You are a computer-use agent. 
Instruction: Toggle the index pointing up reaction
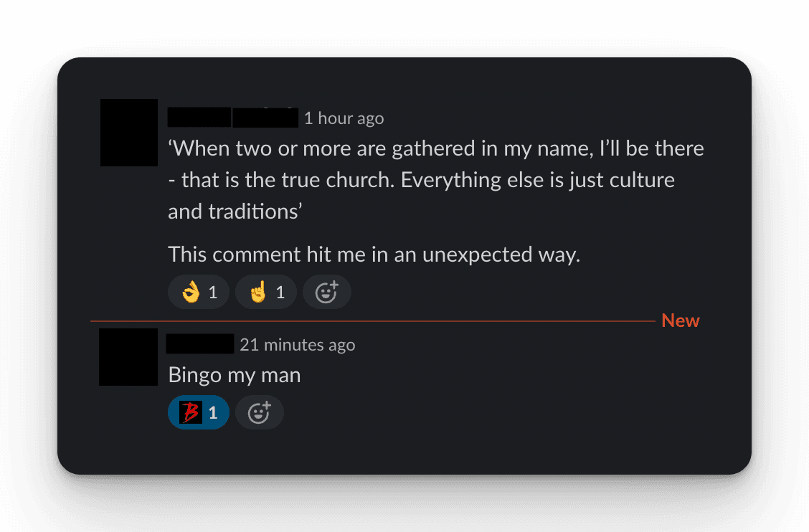tap(266, 292)
